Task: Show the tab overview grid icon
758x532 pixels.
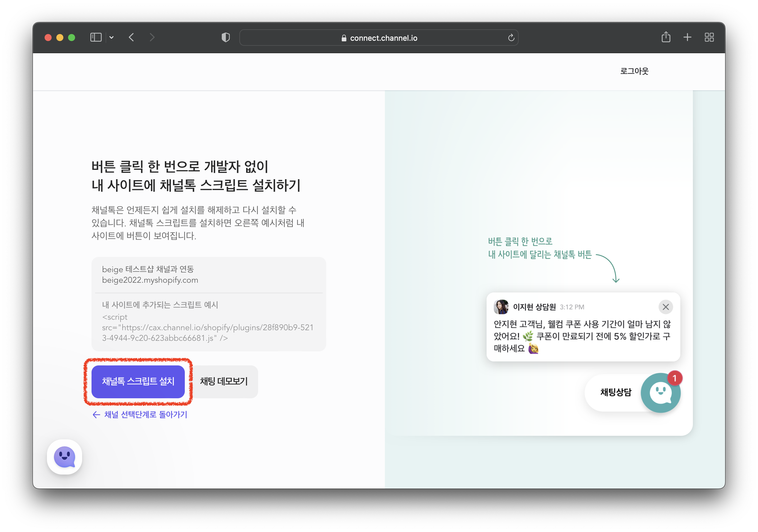Action: point(709,37)
